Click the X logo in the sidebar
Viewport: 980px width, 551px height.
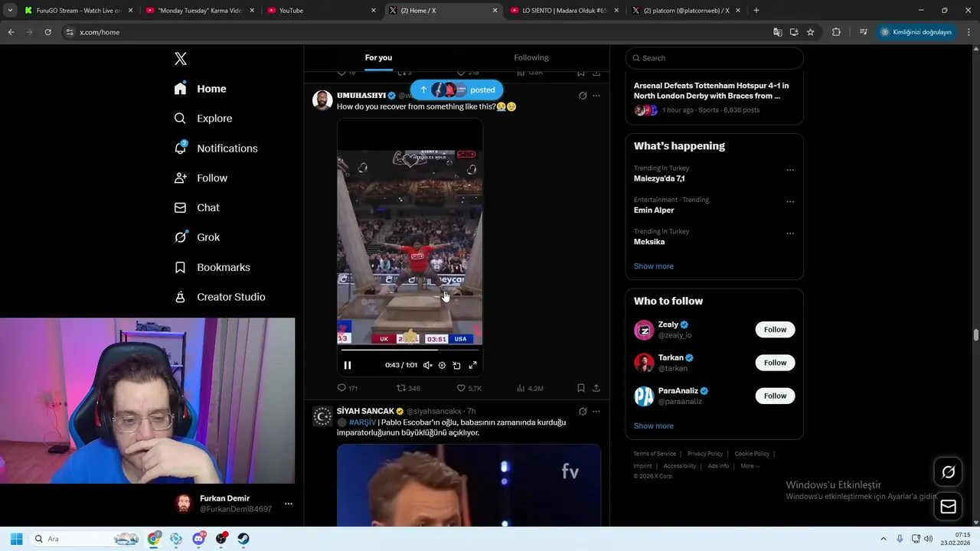(180, 59)
